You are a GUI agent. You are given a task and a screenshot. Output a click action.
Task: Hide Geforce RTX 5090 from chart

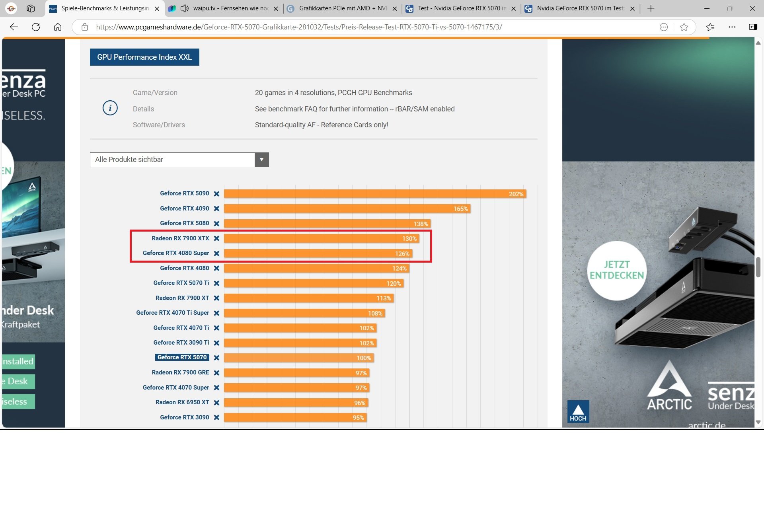pos(216,194)
